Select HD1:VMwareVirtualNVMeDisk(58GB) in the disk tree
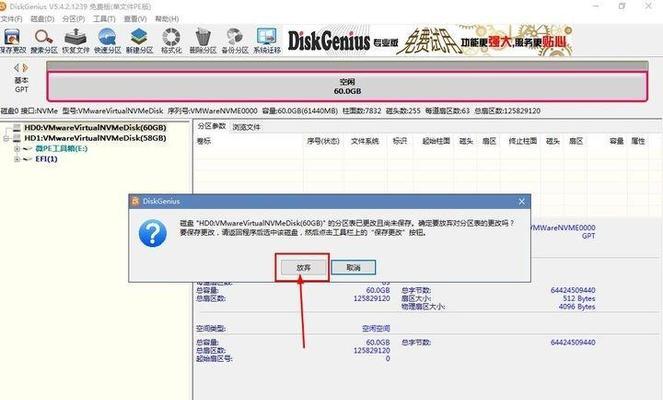 (x=95, y=138)
